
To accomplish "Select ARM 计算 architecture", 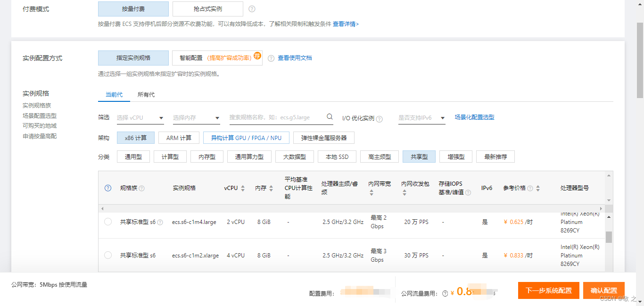I will click(x=179, y=138).
